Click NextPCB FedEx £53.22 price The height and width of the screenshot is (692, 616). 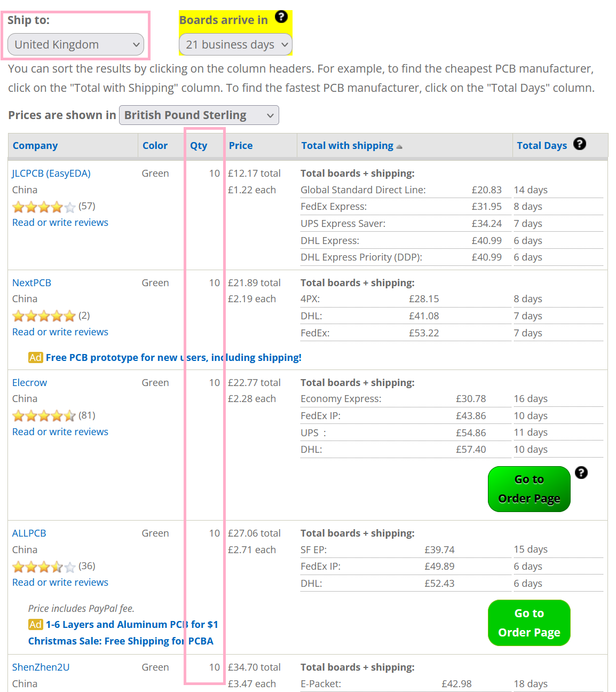click(424, 333)
